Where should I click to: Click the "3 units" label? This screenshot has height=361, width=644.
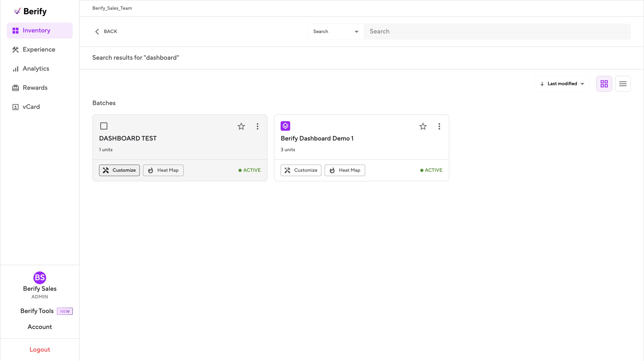click(x=288, y=150)
